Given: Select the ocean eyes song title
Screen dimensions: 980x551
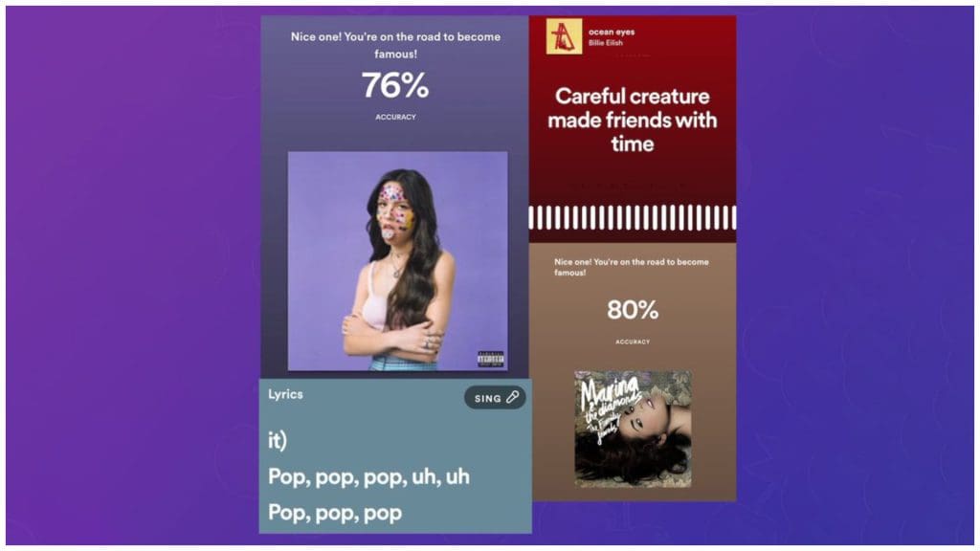Looking at the screenshot, I should tap(612, 32).
